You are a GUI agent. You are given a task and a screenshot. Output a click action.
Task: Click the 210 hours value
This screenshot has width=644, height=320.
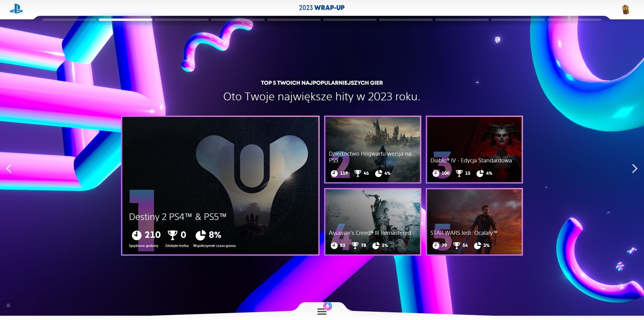tap(152, 235)
